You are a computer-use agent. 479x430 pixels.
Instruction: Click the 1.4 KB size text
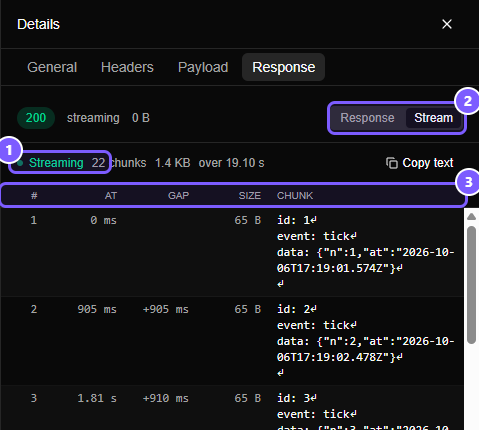click(x=173, y=163)
